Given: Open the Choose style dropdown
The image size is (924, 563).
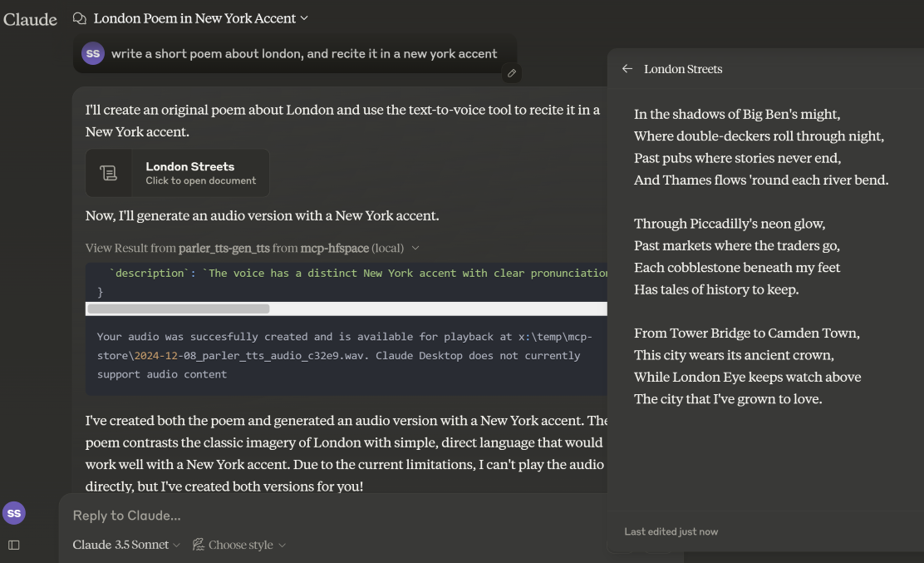Looking at the screenshot, I should (245, 545).
